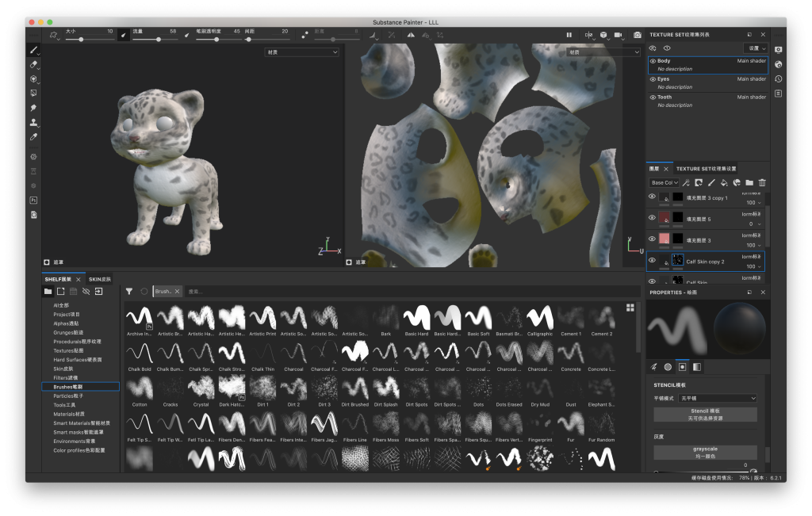Open the camera settings icon
The height and width of the screenshot is (516, 812).
[619, 35]
